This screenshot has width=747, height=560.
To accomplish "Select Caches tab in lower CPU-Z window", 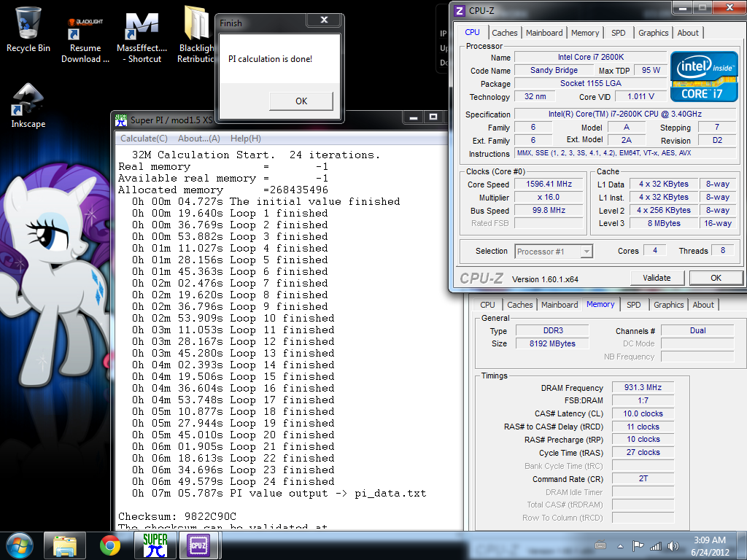I will point(519,305).
